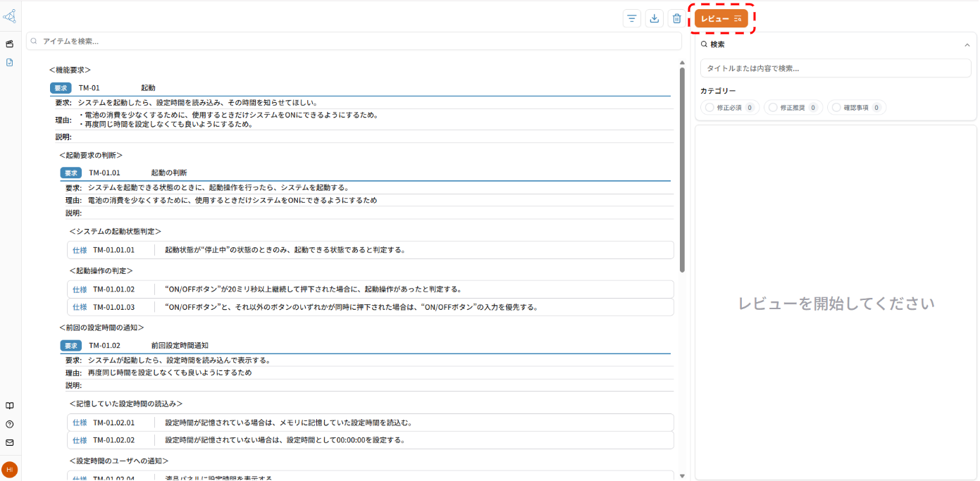Select the 修正推奨 category filter
Viewport: 980px width, 481px height.
[793, 106]
